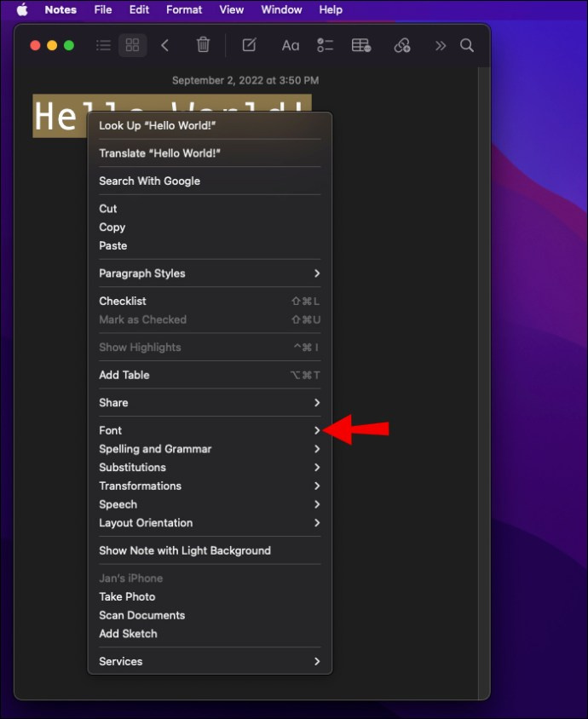Expand the Transformations submenu

click(210, 486)
